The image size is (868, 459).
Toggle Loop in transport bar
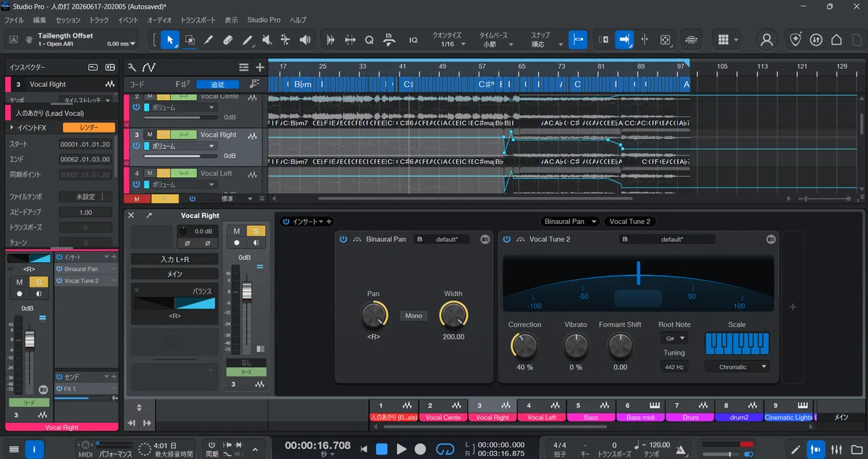tap(446, 449)
